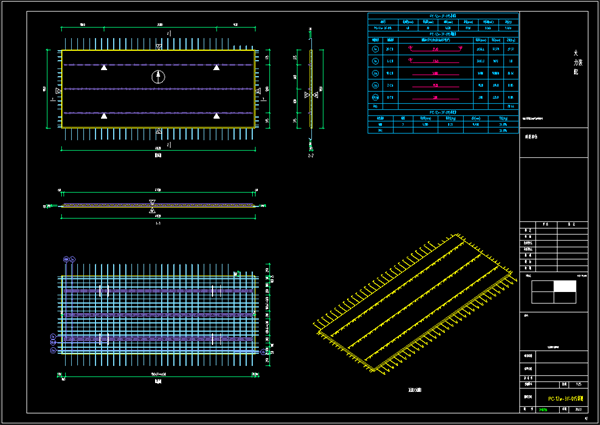Click the bottom-left quadrant of the key plan

[x=543, y=298]
